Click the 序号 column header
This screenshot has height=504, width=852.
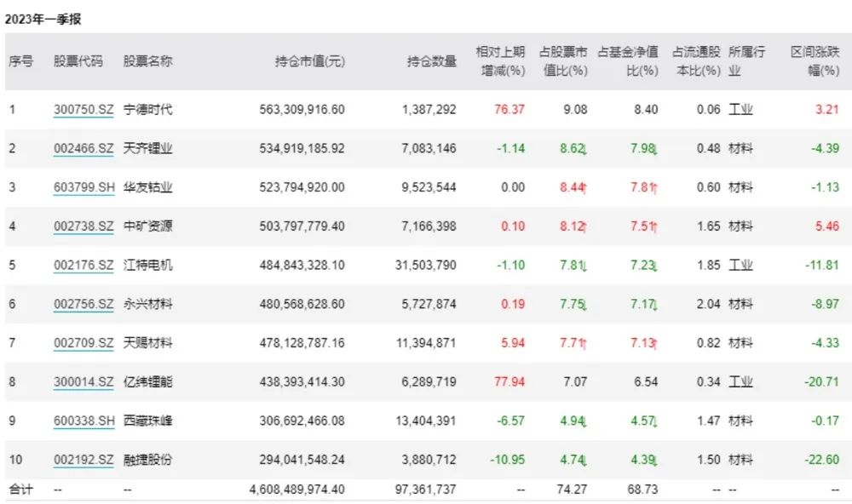tap(20, 60)
